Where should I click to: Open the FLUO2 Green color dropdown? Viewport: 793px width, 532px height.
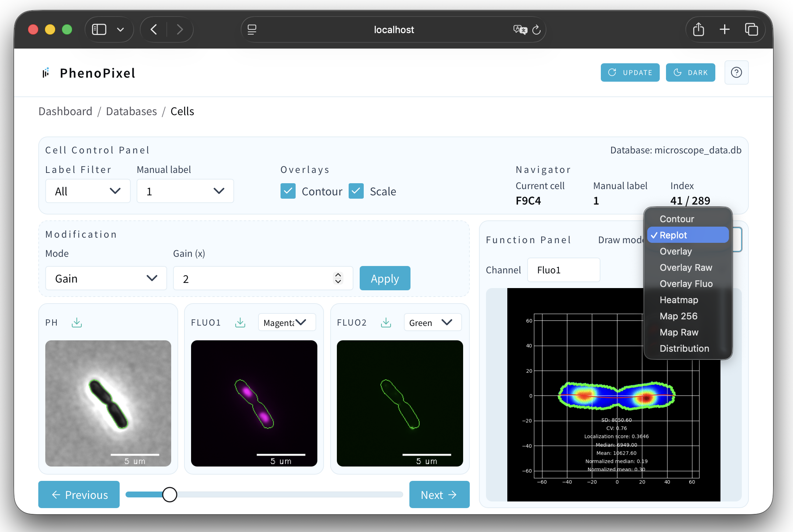click(x=433, y=323)
